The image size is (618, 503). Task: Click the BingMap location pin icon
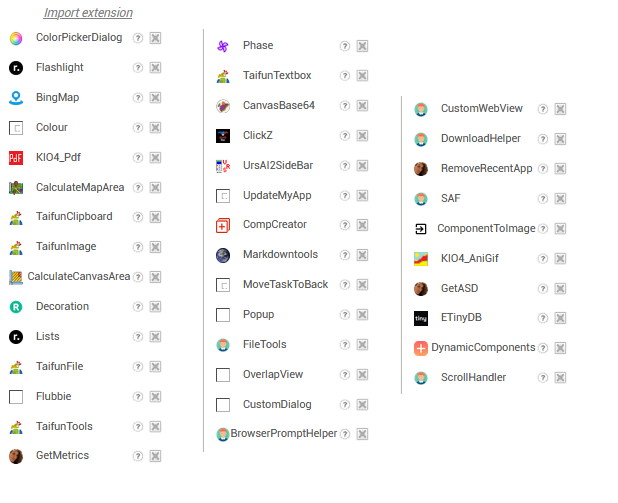pos(16,98)
